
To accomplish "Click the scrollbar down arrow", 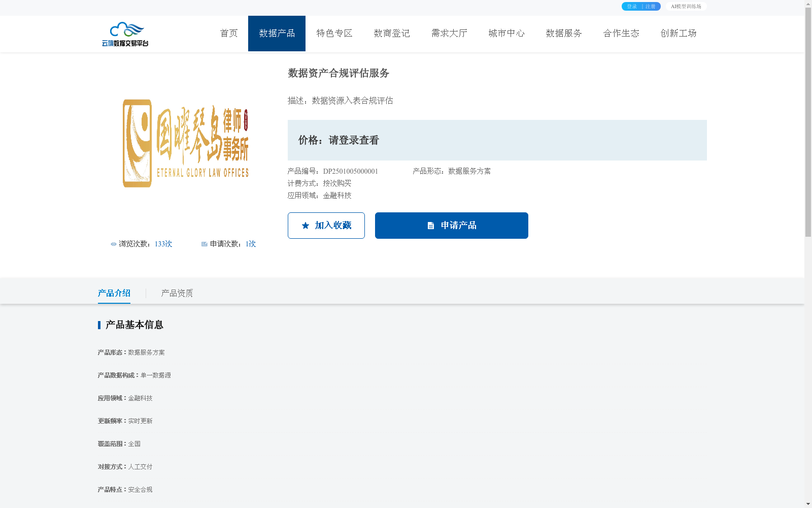I will click(x=808, y=504).
